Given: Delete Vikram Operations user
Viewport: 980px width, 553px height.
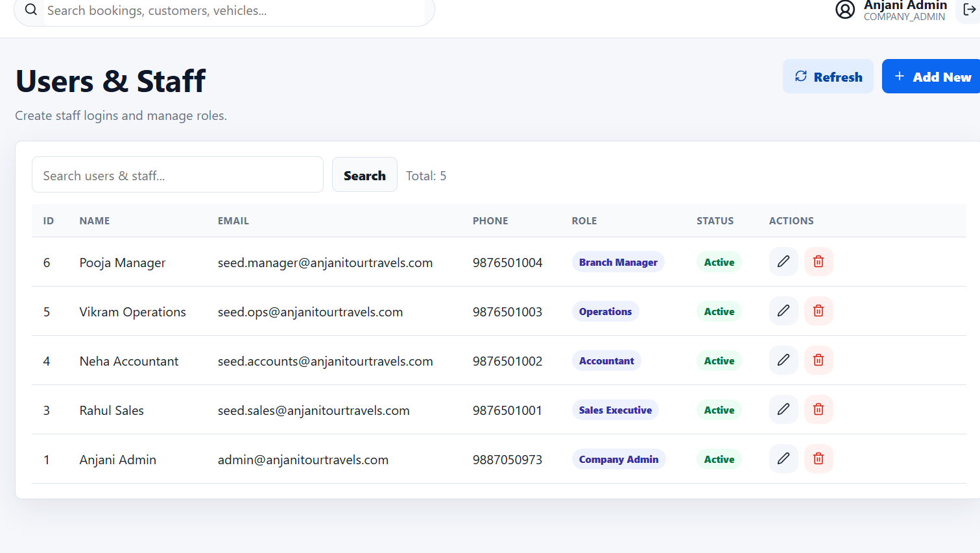Looking at the screenshot, I should (819, 311).
